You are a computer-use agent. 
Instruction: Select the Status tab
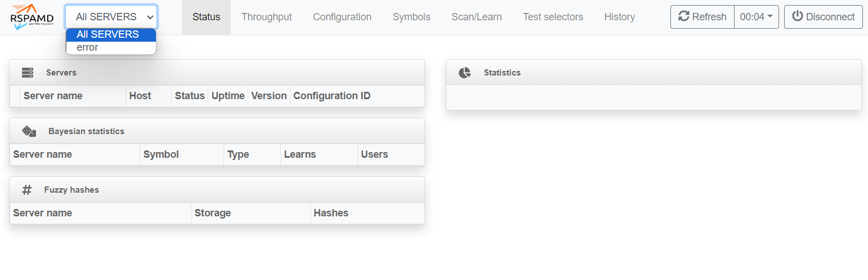(206, 17)
